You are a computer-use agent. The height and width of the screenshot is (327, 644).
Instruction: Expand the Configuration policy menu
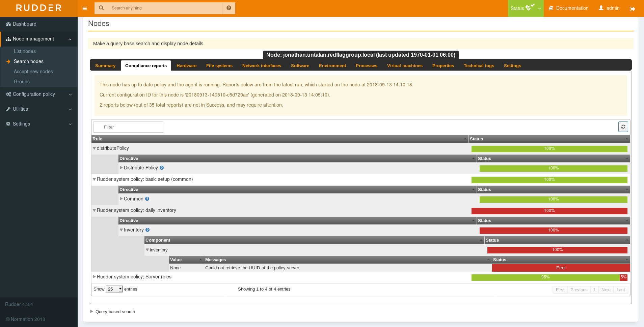coord(39,94)
